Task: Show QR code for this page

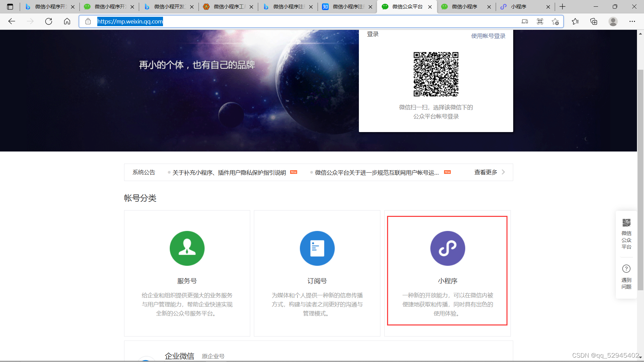Action: click(x=540, y=21)
